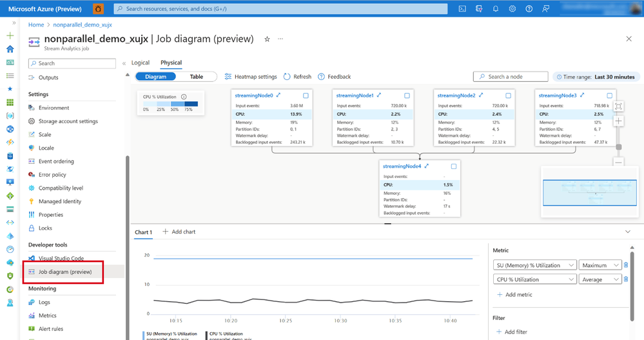Expand the portal left rail double chevron

click(14, 23)
